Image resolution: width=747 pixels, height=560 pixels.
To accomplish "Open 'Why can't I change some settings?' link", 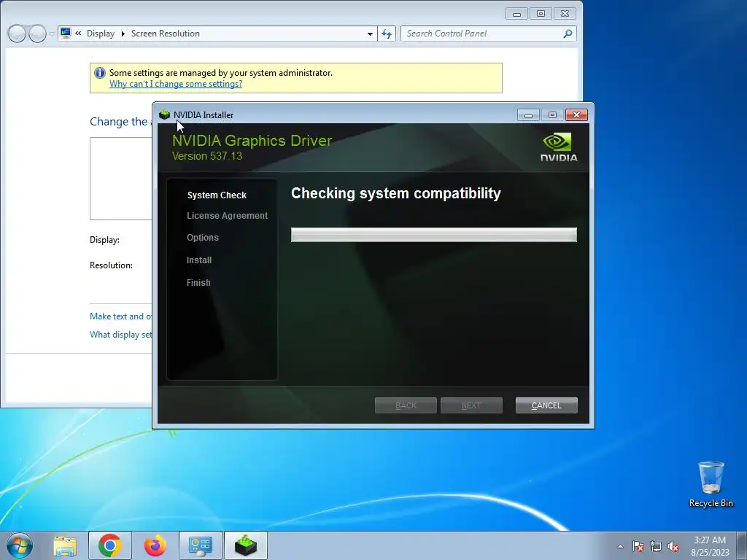I will pos(176,84).
